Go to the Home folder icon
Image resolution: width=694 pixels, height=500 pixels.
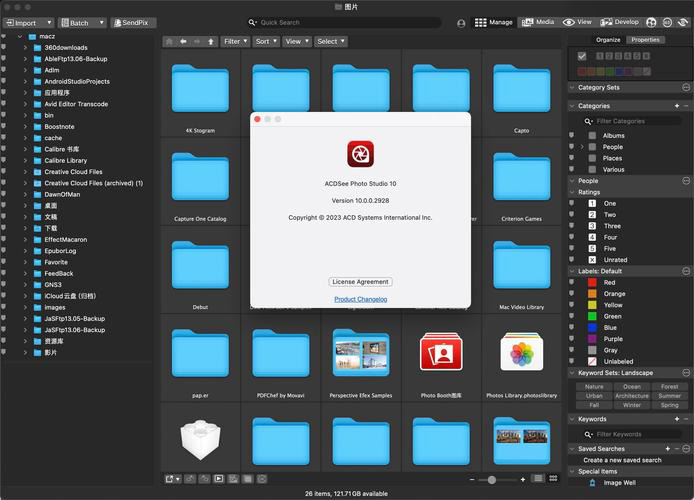coord(169,42)
